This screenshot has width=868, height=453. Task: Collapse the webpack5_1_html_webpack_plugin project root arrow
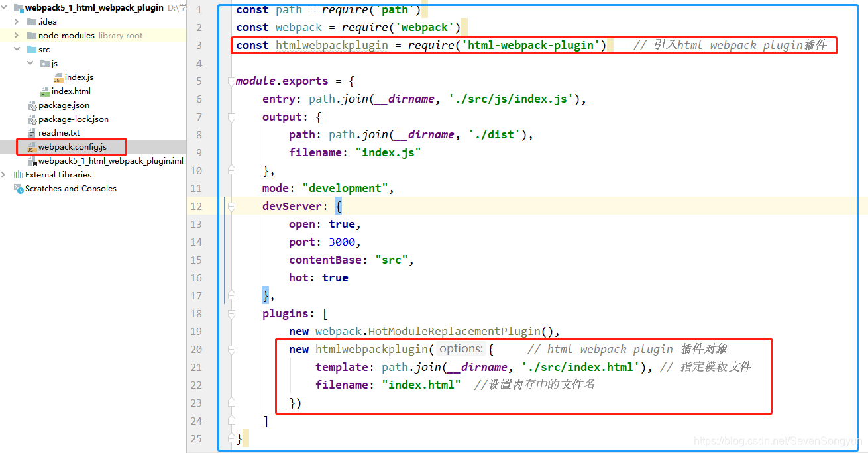click(5, 8)
